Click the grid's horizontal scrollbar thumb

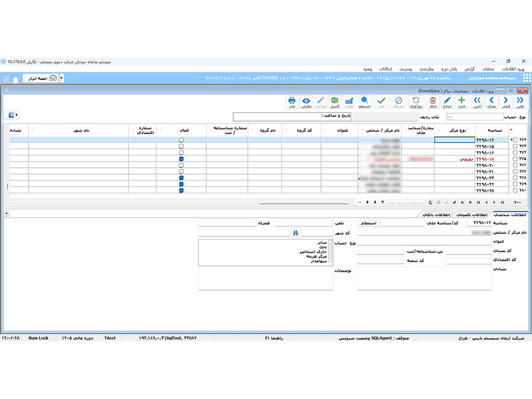303,204
